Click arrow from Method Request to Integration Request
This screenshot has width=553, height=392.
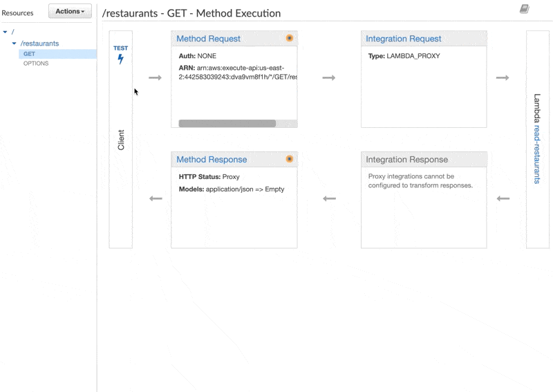coord(329,78)
